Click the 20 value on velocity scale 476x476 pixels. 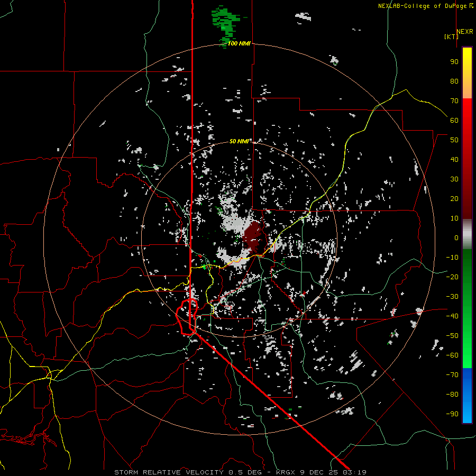454,198
